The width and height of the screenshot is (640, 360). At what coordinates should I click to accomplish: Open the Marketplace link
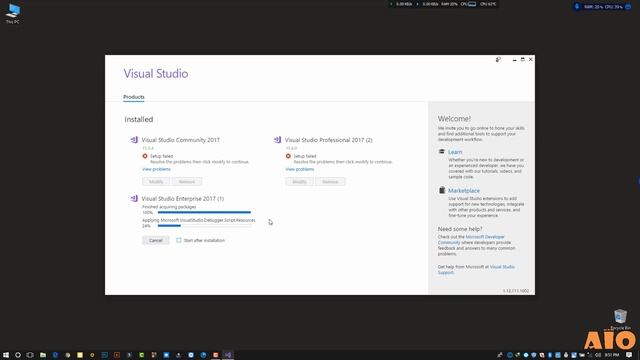point(464,191)
